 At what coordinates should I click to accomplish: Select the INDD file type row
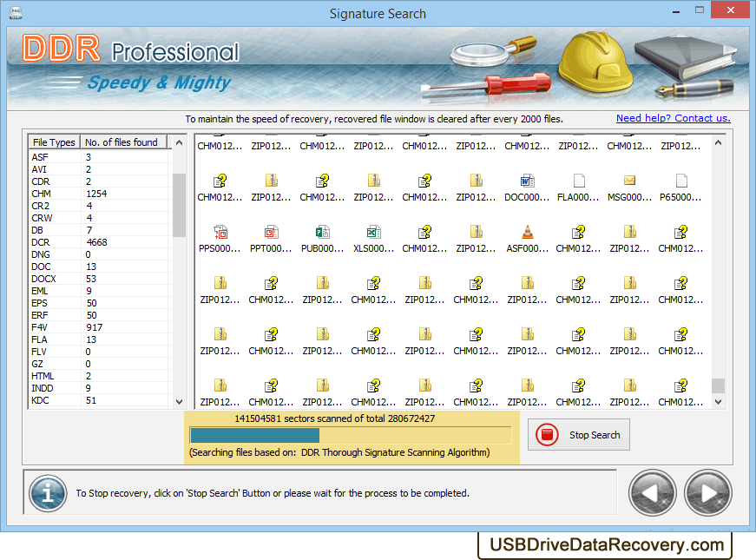coord(101,388)
